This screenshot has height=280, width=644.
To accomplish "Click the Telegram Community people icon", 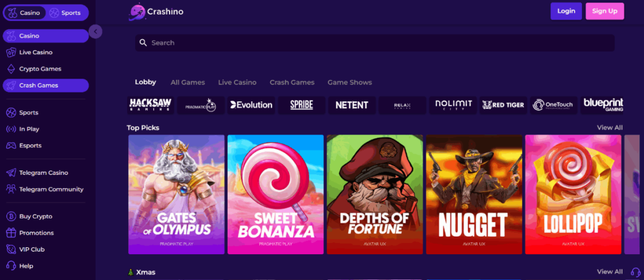I will coord(11,189).
